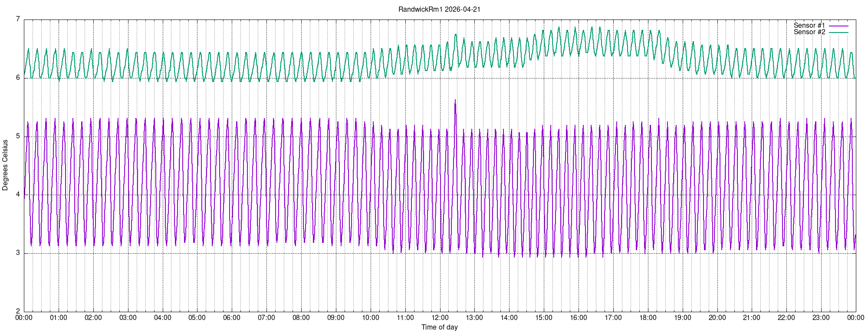The width and height of the screenshot is (868, 333).
Task: Click the green Sensor #2 legend line
Action: [x=838, y=33]
